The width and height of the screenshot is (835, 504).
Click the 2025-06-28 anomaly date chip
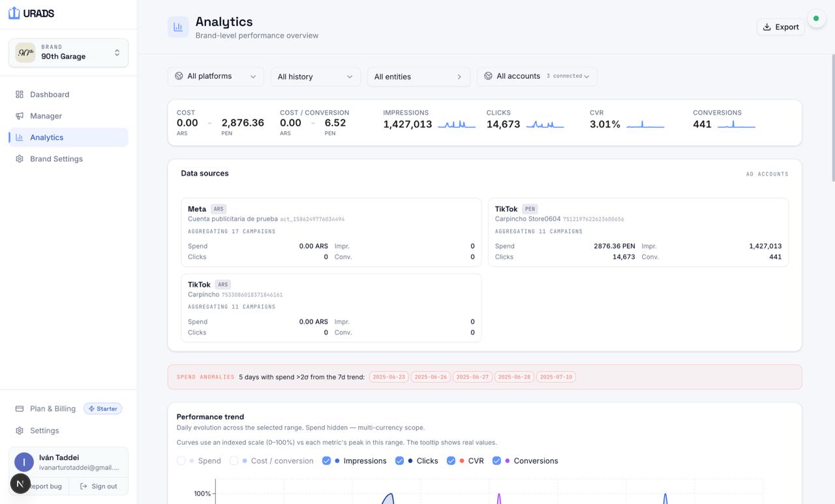click(x=514, y=377)
